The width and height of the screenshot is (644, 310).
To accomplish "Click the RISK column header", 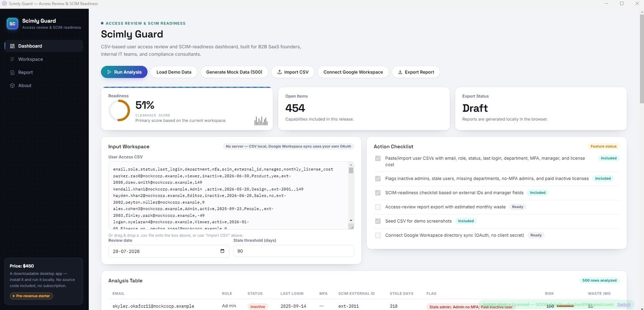I will click(x=549, y=294).
